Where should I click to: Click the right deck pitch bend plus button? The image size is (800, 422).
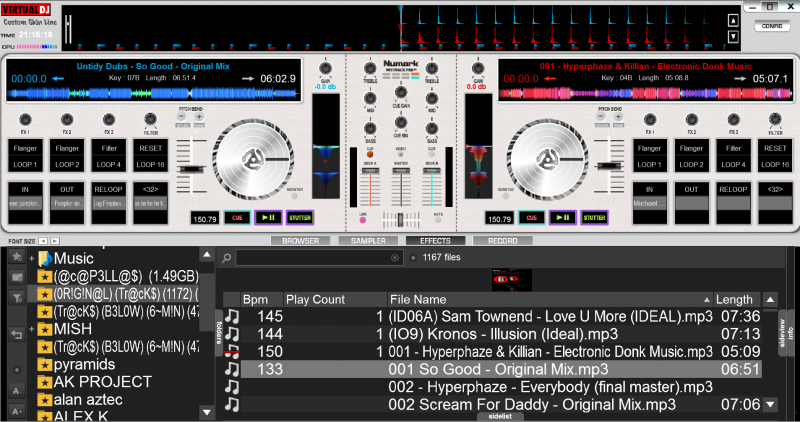(x=618, y=117)
